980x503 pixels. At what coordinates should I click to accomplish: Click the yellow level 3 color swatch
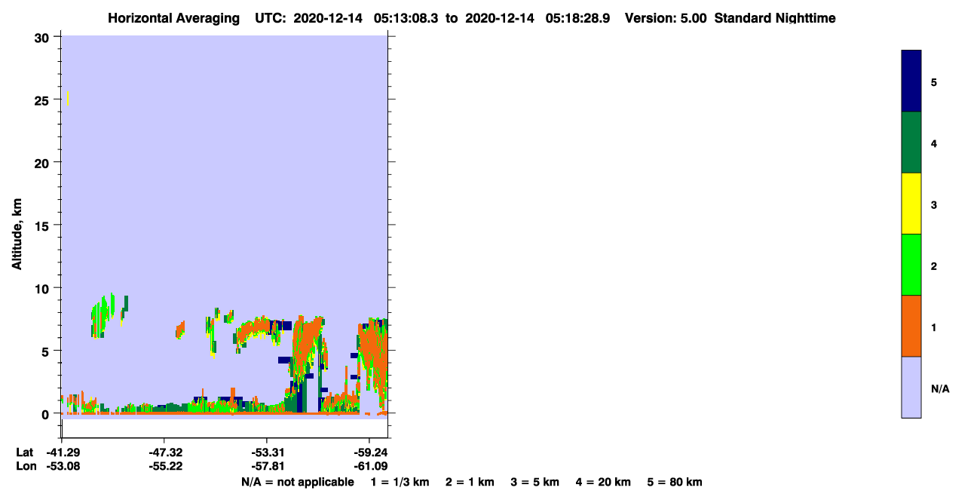click(911, 204)
